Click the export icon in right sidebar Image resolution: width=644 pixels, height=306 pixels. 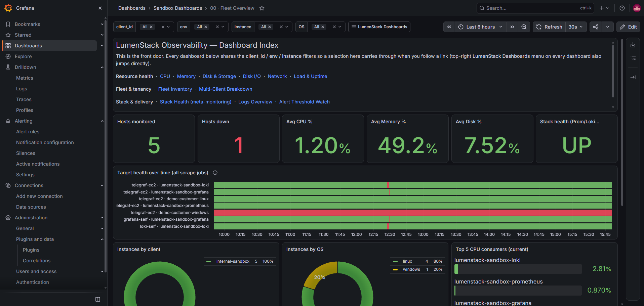point(633,45)
